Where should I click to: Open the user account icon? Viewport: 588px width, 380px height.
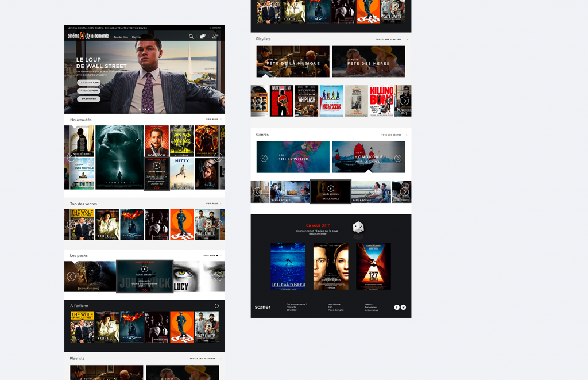point(215,37)
